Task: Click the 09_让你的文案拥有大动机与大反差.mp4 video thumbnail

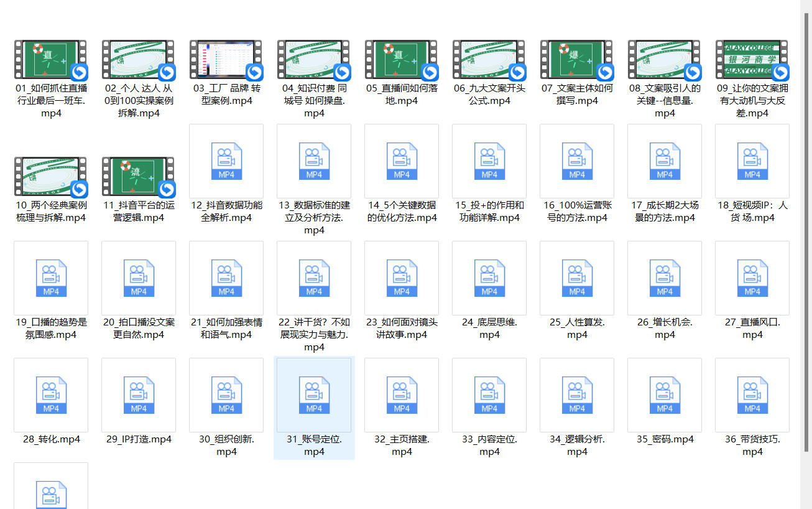Action: [752, 60]
